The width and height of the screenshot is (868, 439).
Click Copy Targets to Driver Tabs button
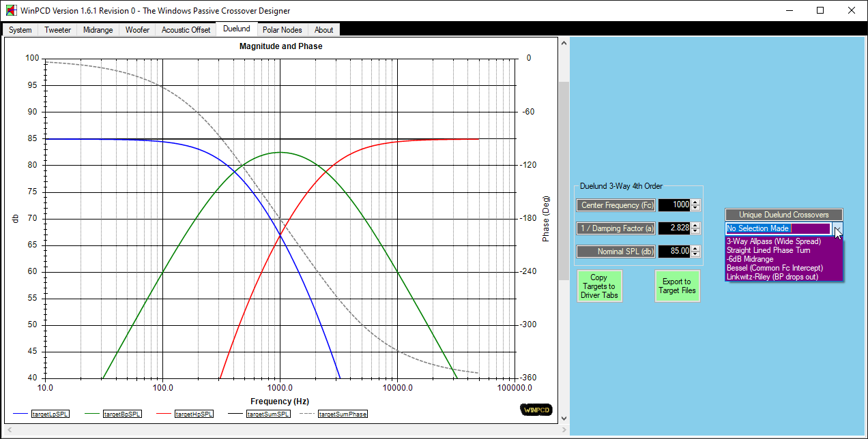pyautogui.click(x=598, y=286)
